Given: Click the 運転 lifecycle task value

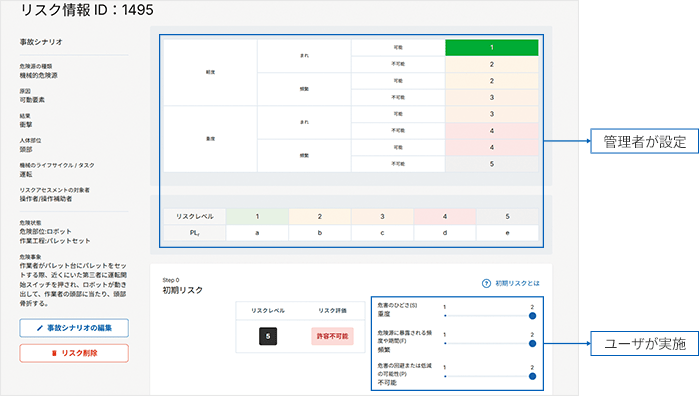Looking at the screenshot, I should click(x=26, y=174).
